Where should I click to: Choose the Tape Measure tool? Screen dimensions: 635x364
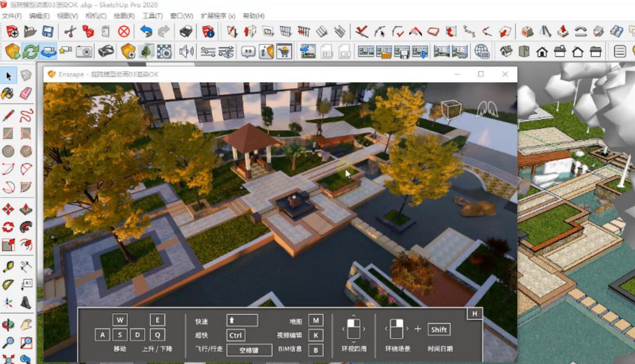pos(8,267)
